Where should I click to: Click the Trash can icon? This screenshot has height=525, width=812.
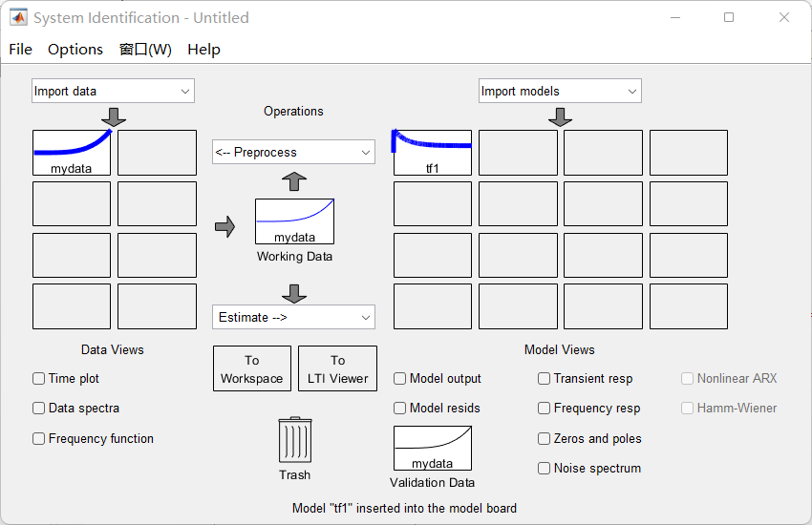click(x=295, y=440)
